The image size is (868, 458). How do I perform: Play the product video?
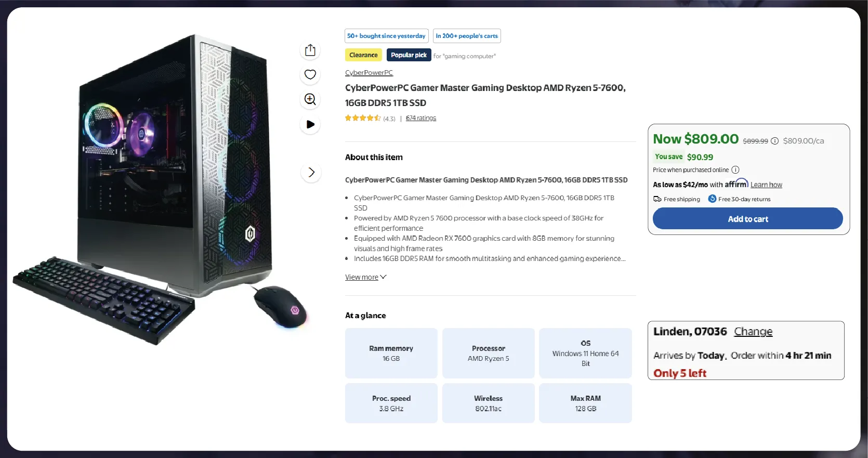(310, 124)
